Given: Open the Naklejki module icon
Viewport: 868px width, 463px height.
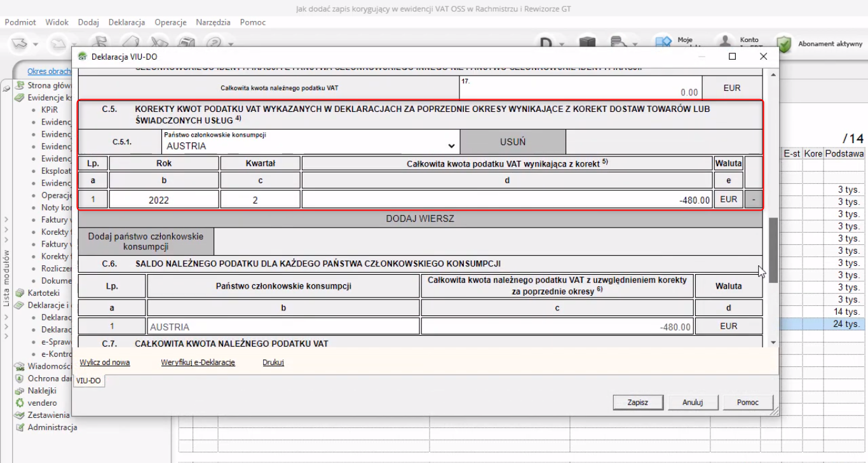Looking at the screenshot, I should tap(20, 390).
